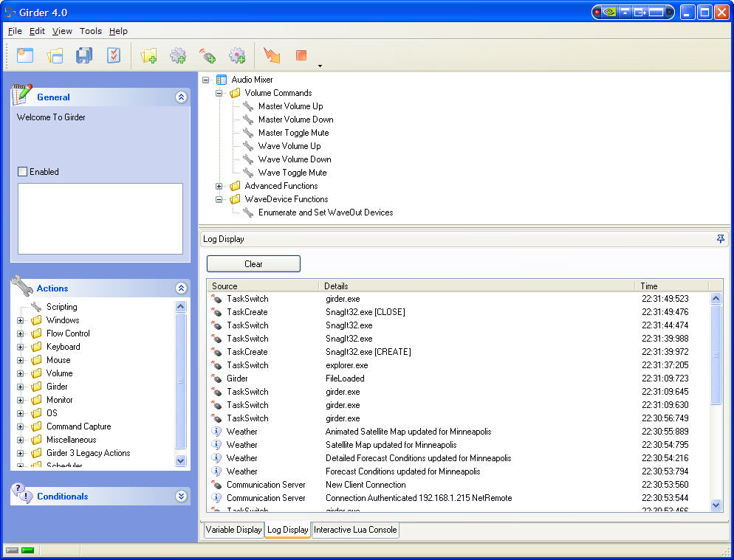Click the Actions tree scrollbar up arrow
The image size is (734, 560).
pyautogui.click(x=181, y=307)
